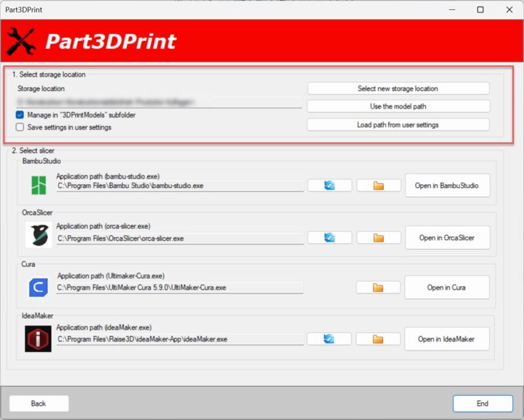Viewport: 524px width, 420px height.
Task: Click the UltiMaker-Cura.exe path field
Action: point(179,288)
